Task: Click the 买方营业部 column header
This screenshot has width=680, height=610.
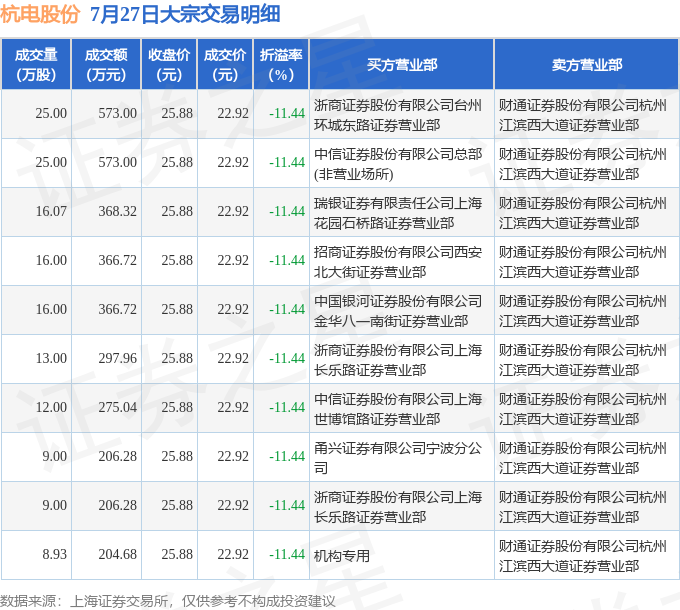Action: click(402, 64)
